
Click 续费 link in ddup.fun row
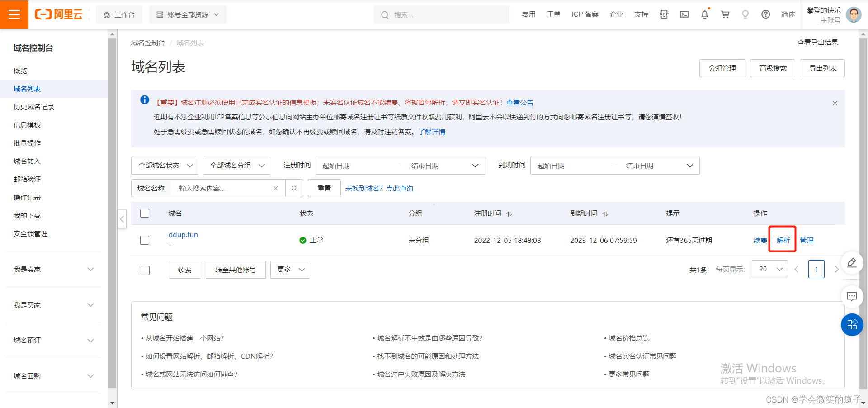tap(760, 240)
